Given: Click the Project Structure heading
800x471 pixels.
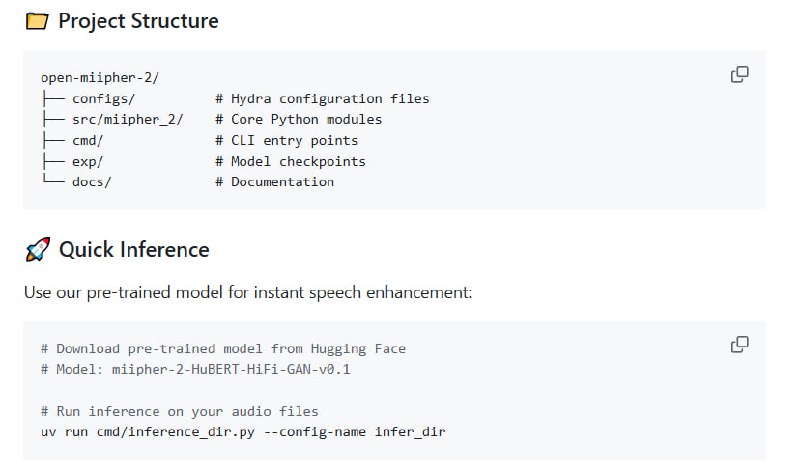Looking at the screenshot, I should [x=138, y=21].
